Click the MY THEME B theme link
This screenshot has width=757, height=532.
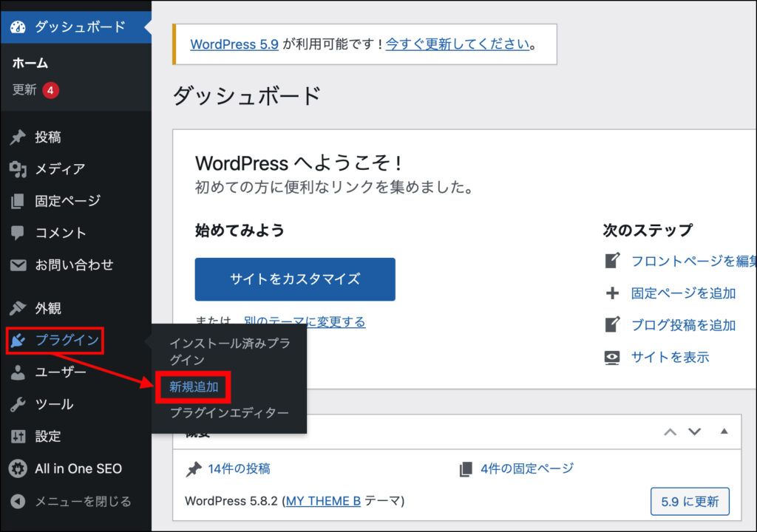coord(324,501)
